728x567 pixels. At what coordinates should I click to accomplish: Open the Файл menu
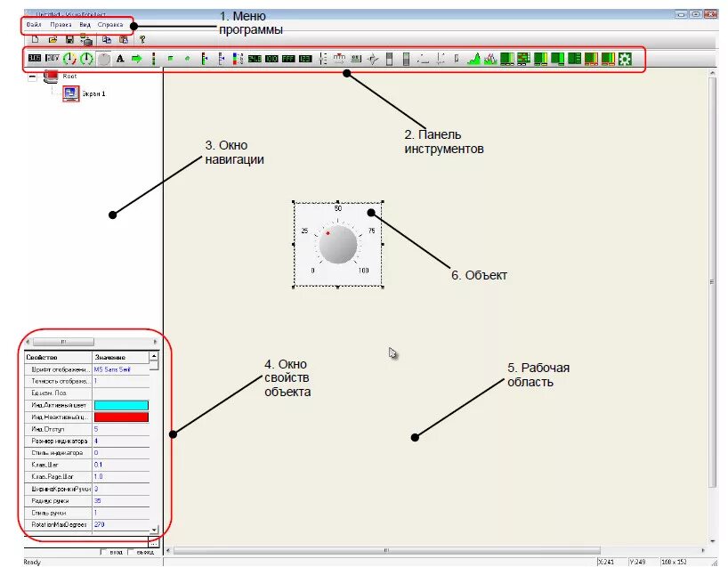(x=34, y=25)
